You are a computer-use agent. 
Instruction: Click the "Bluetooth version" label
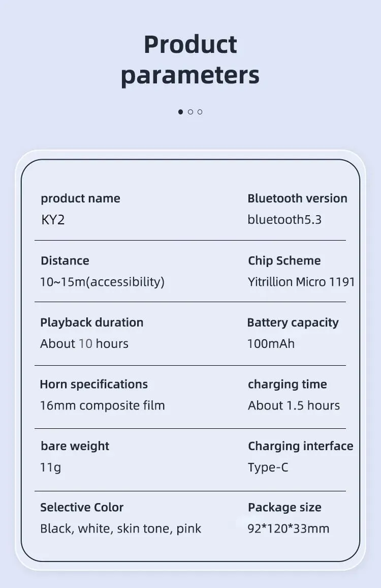[297, 198]
